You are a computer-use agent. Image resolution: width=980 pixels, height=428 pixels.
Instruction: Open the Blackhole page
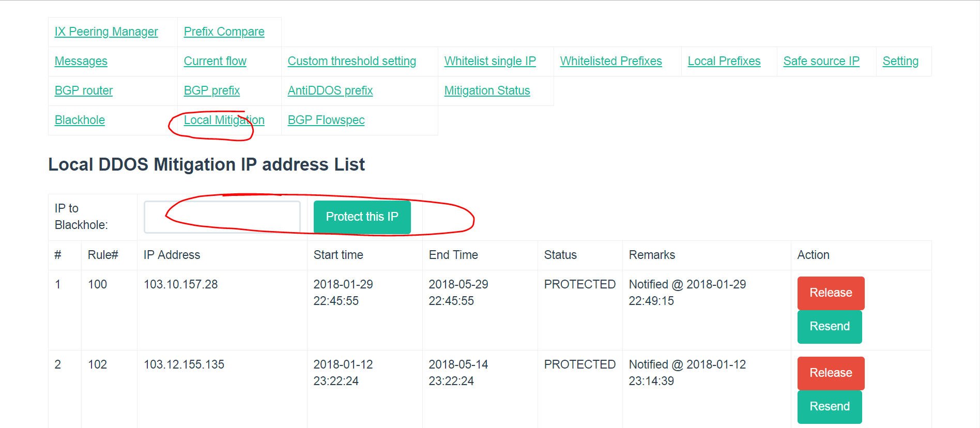[80, 120]
